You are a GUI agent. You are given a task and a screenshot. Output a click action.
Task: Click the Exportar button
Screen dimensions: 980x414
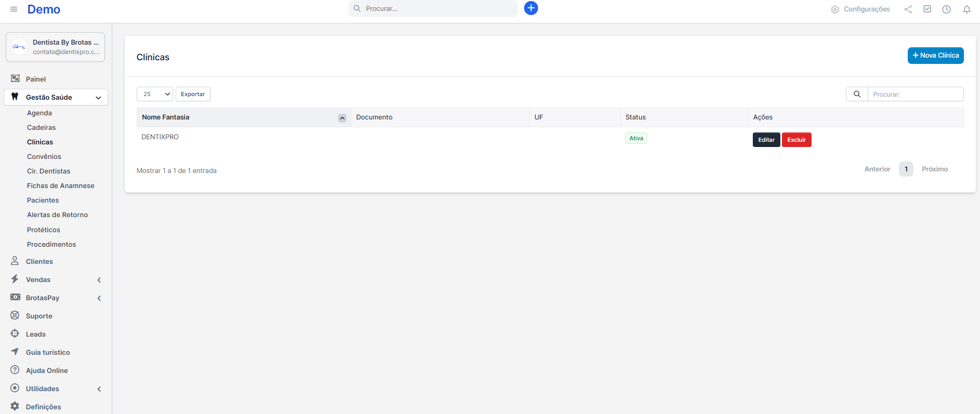pos(193,94)
